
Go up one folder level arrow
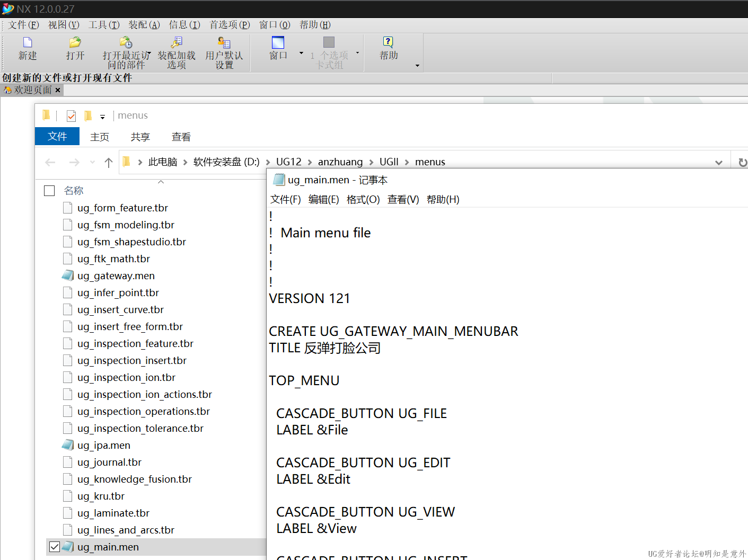(109, 162)
